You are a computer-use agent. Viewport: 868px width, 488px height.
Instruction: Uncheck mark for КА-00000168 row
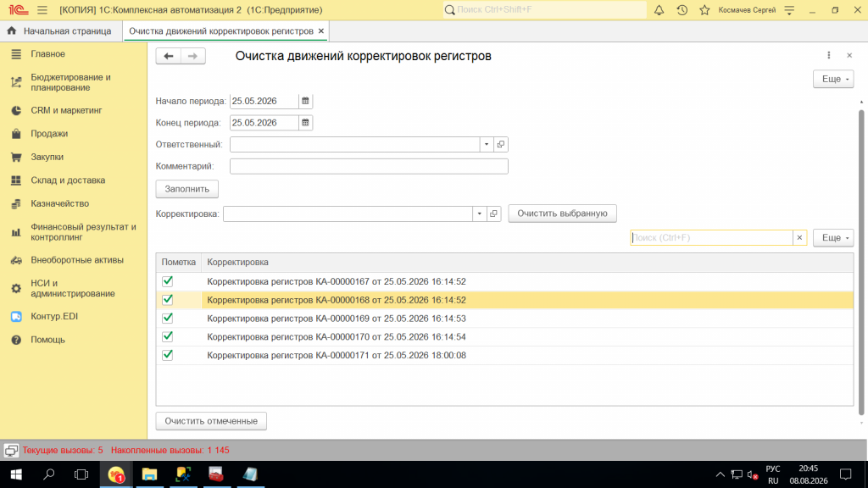(x=167, y=300)
